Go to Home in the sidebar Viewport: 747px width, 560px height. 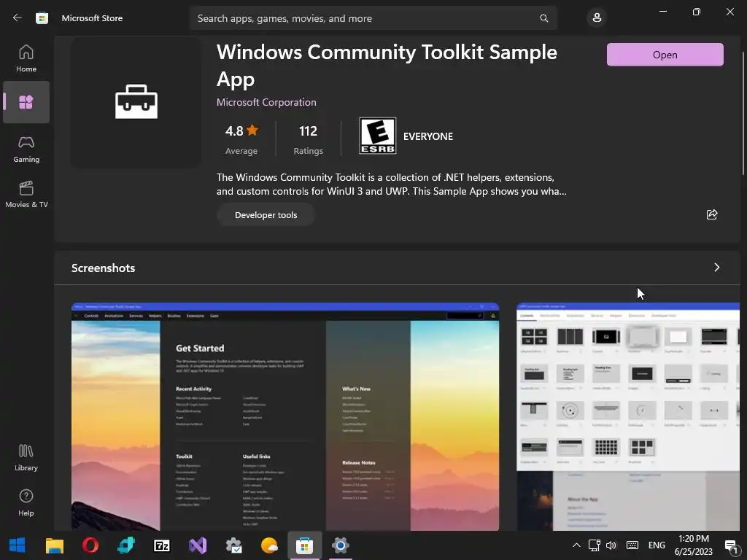26,58
